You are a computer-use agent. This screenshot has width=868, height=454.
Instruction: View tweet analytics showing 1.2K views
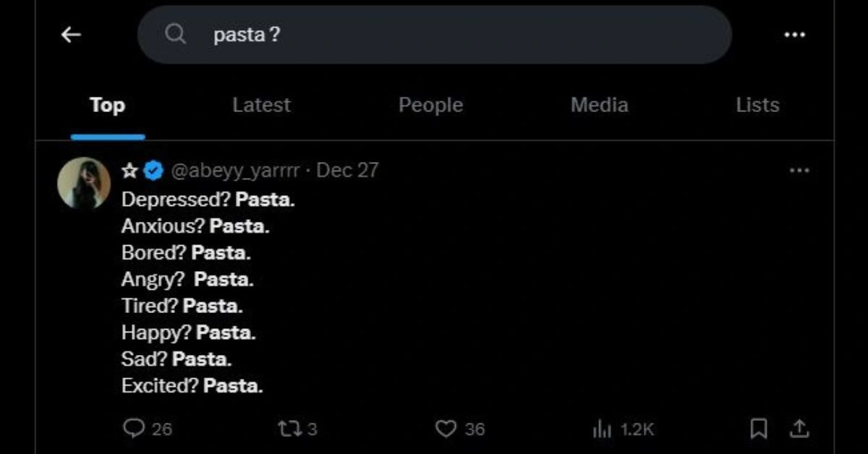pos(602,429)
